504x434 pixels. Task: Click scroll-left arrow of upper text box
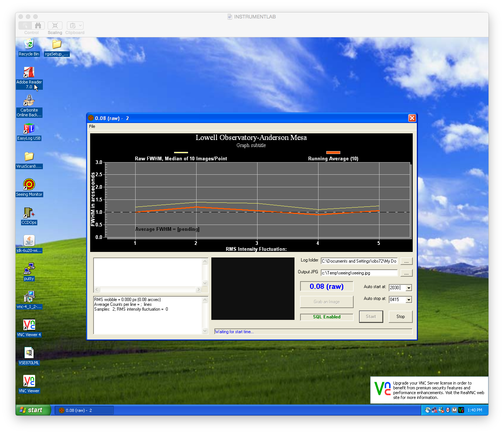[97, 290]
